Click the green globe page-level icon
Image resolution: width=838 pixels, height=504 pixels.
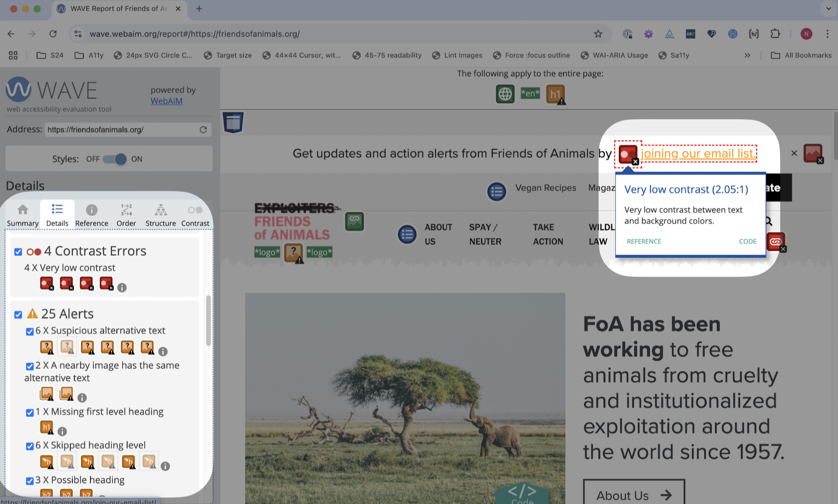click(x=504, y=94)
